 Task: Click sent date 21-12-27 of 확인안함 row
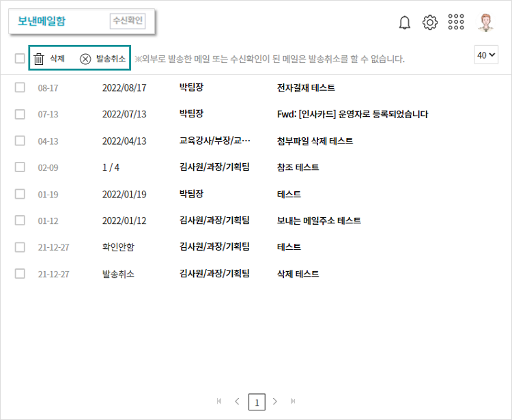pyautogui.click(x=53, y=247)
